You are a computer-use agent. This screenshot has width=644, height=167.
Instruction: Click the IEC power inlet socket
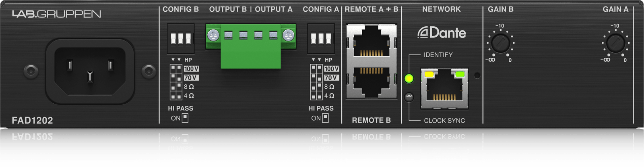[x=90, y=71]
